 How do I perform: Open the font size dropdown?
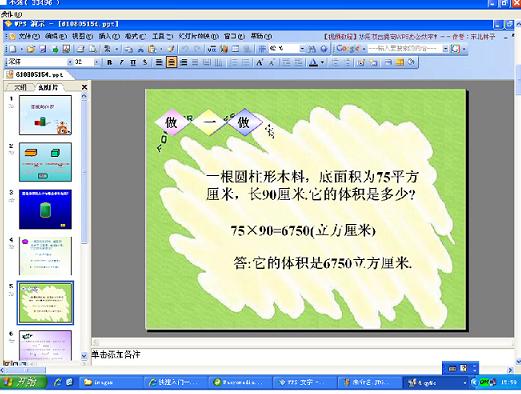pyautogui.click(x=97, y=62)
